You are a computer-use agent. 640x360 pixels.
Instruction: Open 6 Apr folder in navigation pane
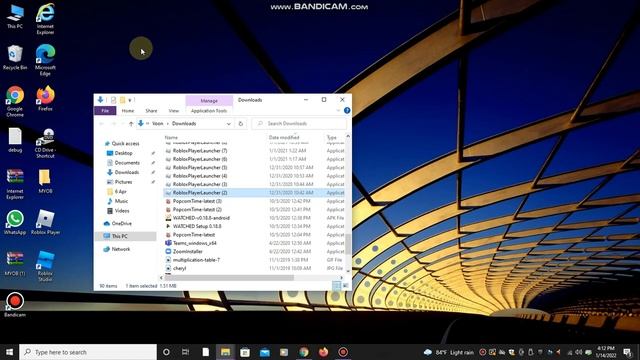click(x=120, y=191)
